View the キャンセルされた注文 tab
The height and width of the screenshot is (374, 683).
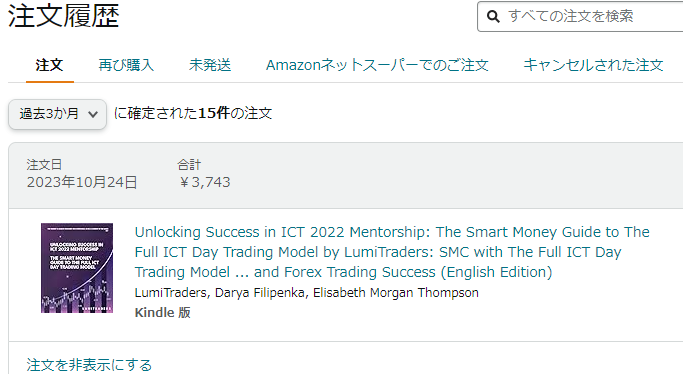[593, 65]
